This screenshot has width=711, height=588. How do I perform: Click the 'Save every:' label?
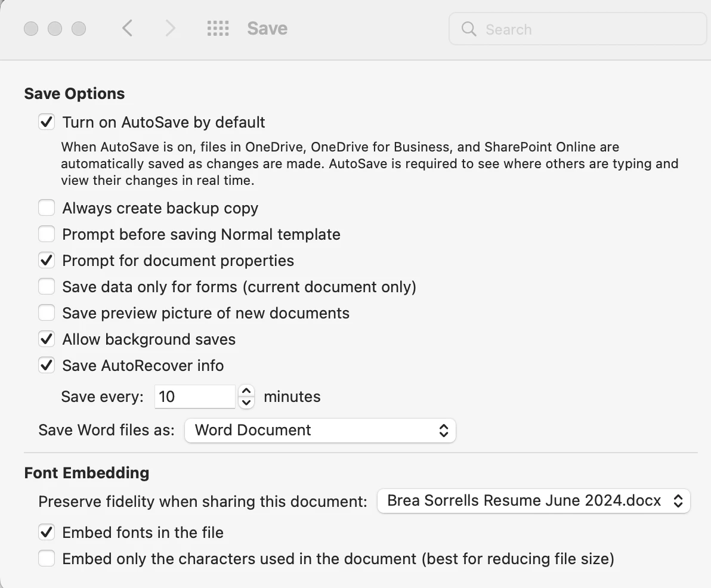point(103,397)
